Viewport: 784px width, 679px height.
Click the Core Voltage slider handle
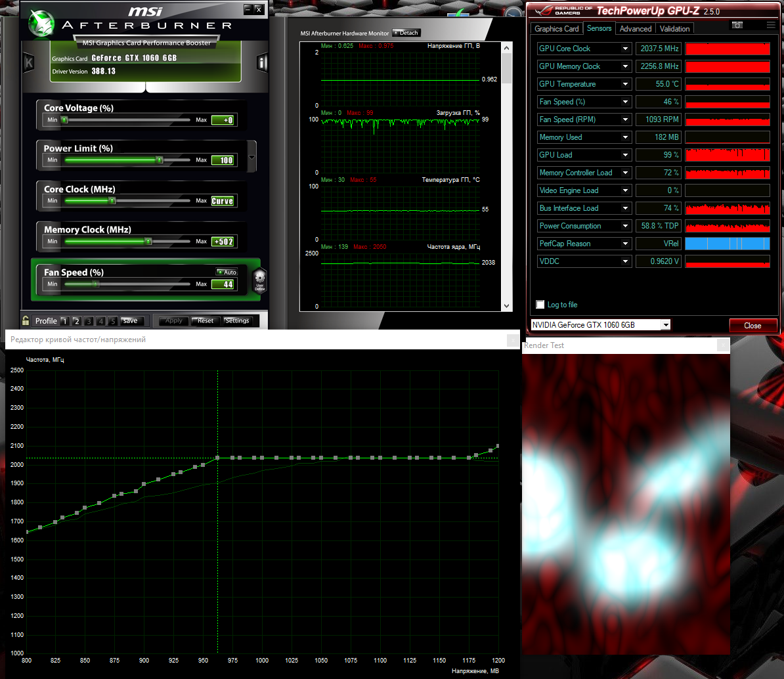(x=64, y=120)
